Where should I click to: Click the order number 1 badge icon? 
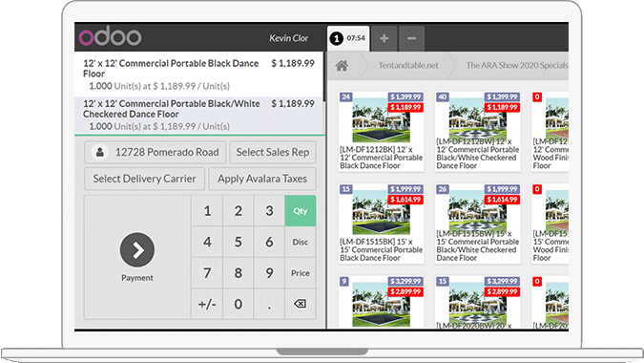pos(337,38)
